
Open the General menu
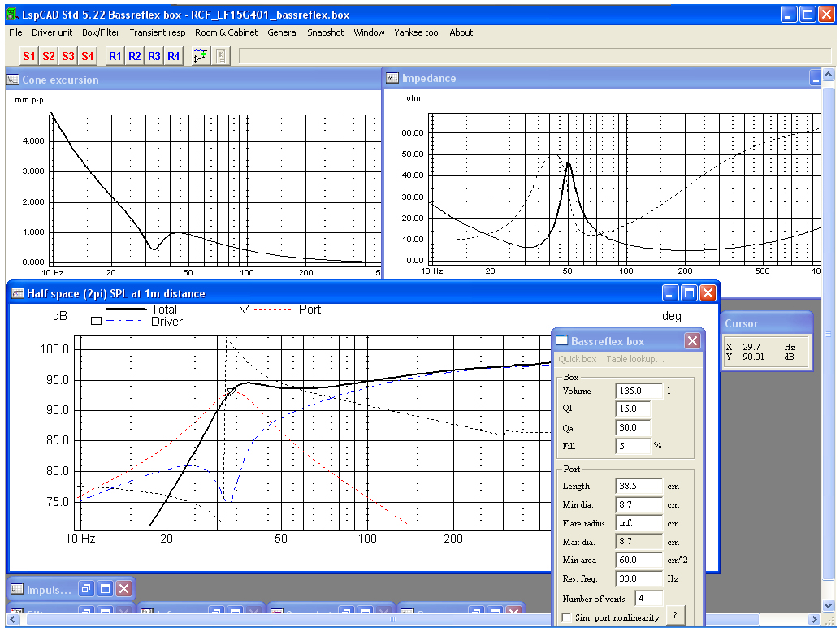tap(283, 32)
